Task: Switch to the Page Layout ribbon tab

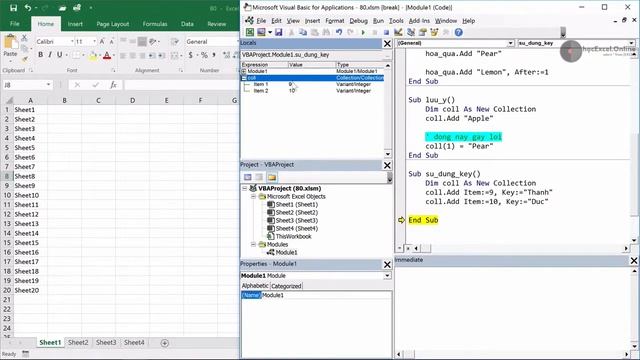Action: click(113, 24)
